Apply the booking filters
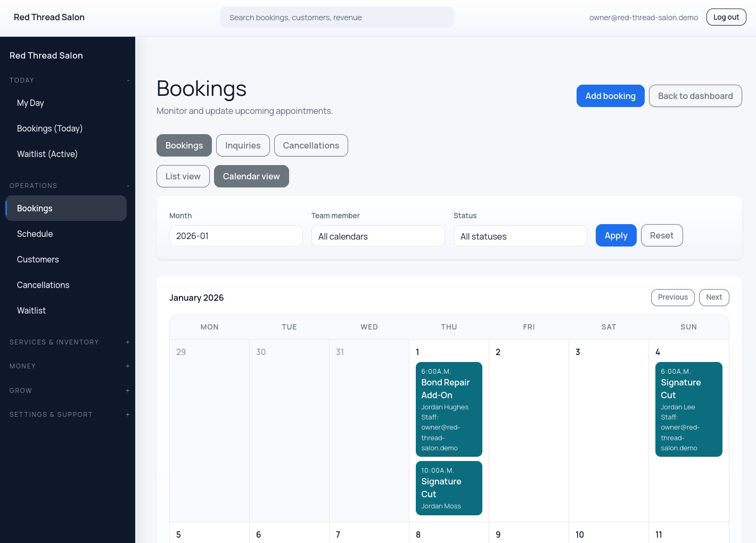756x543 pixels. 616,235
